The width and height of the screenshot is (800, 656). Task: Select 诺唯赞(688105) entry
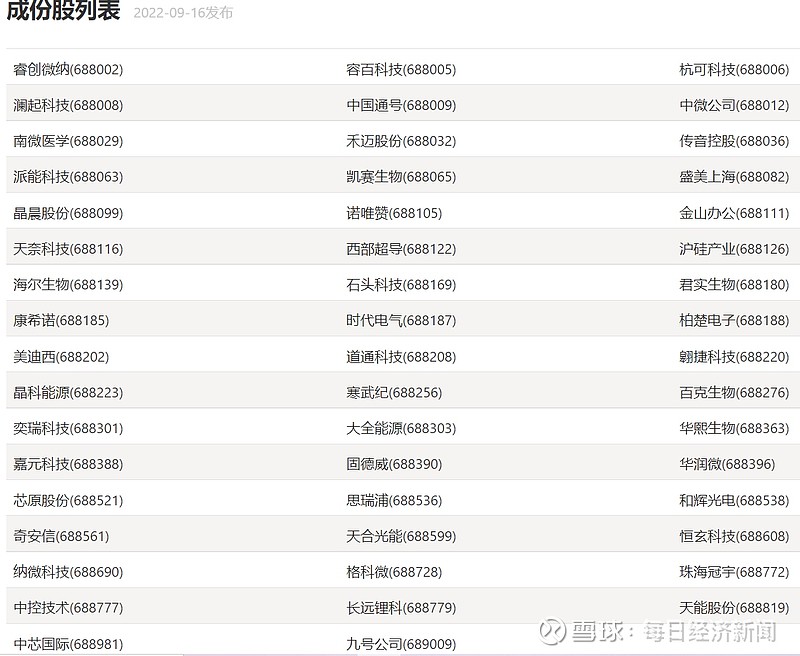tap(394, 213)
